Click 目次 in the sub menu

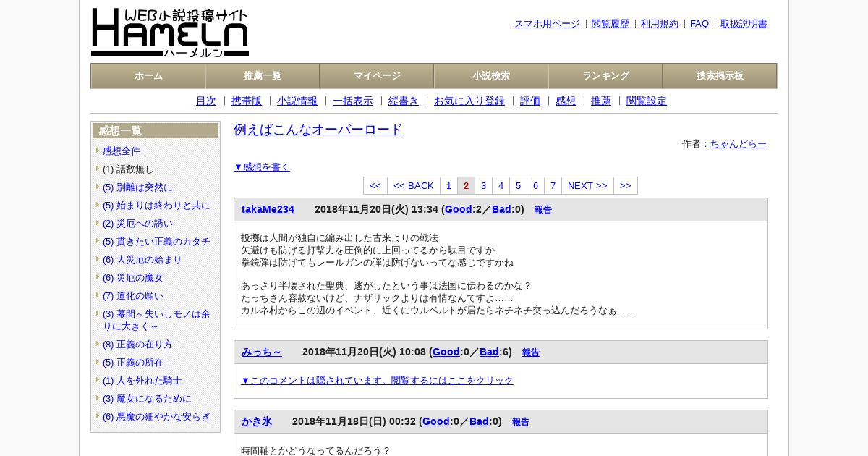pos(206,101)
